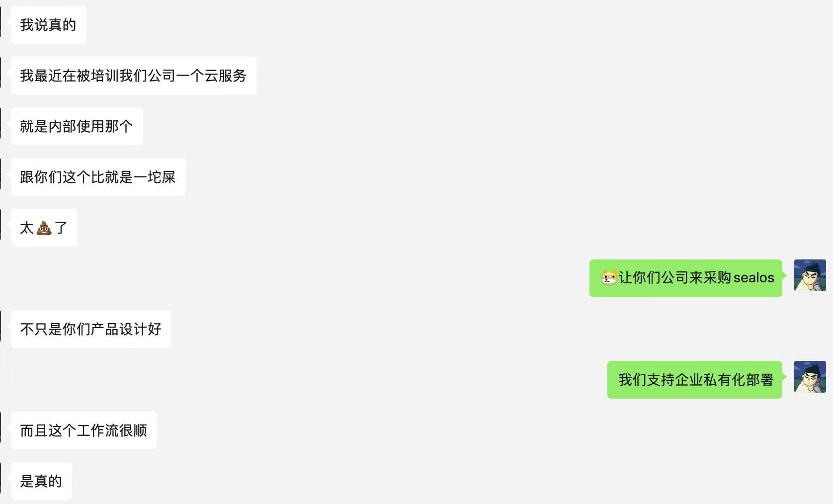Select the bubble 就是内部使用那个
This screenshot has height=504, width=833.
point(77,126)
